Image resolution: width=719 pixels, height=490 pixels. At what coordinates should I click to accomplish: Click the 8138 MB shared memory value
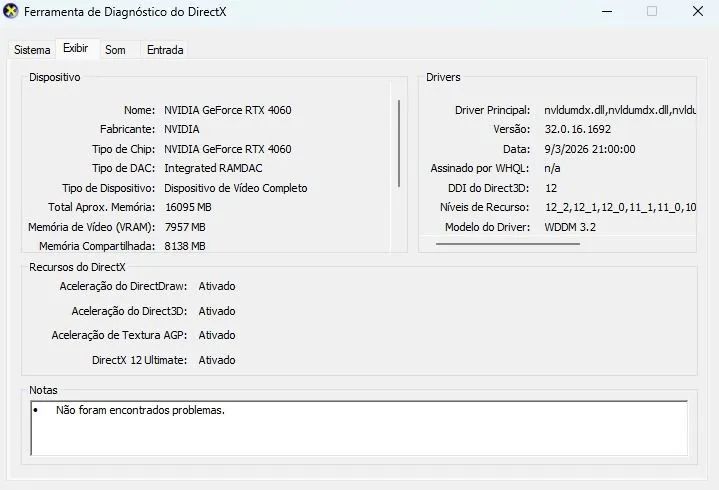(x=185, y=246)
